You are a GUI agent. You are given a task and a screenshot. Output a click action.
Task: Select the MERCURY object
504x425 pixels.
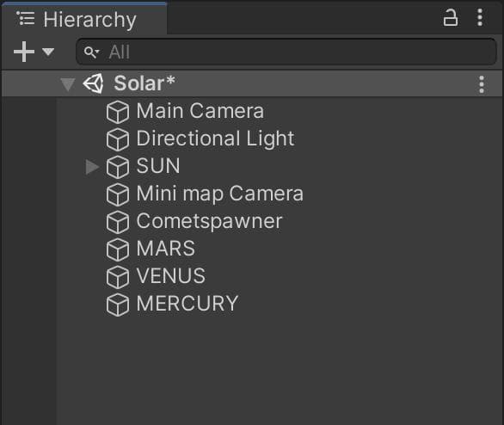(187, 304)
